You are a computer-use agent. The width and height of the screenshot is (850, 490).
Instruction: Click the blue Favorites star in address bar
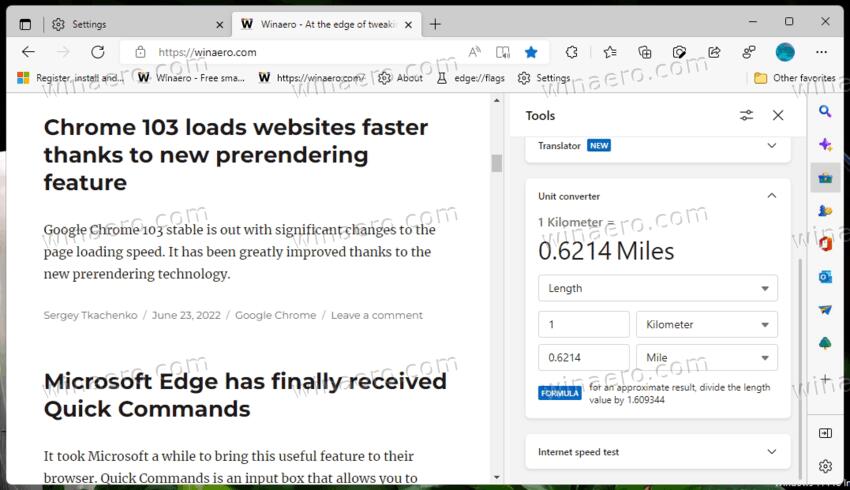pyautogui.click(x=531, y=52)
